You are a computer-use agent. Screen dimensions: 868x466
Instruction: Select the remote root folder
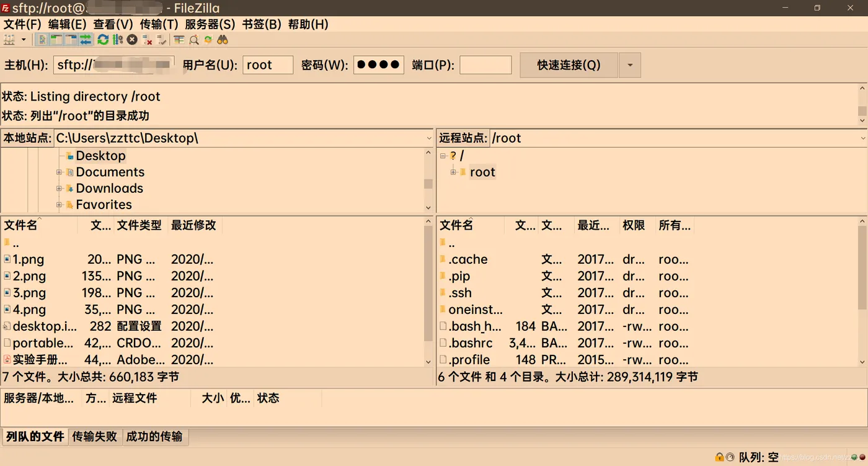click(x=482, y=172)
